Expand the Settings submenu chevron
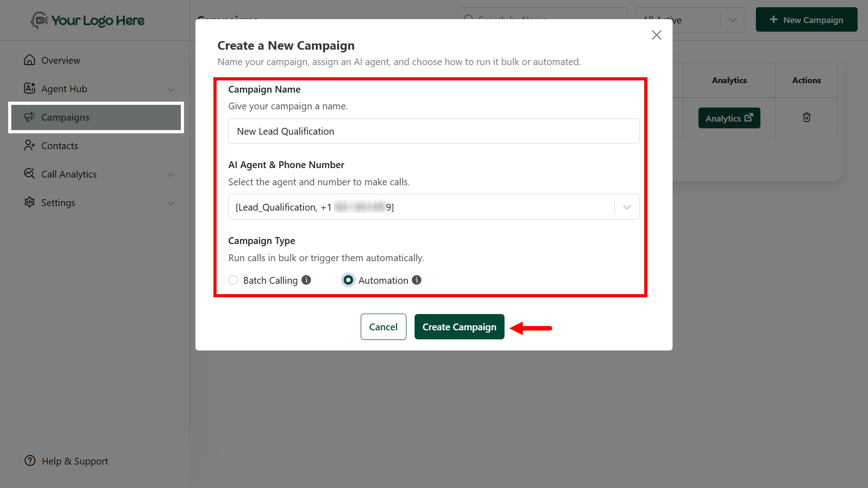The width and height of the screenshot is (868, 488). (x=171, y=203)
